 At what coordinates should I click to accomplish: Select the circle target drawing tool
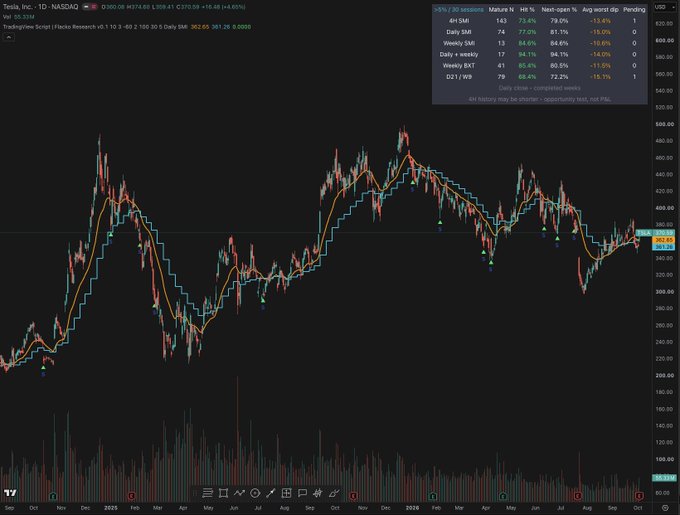click(x=255, y=493)
